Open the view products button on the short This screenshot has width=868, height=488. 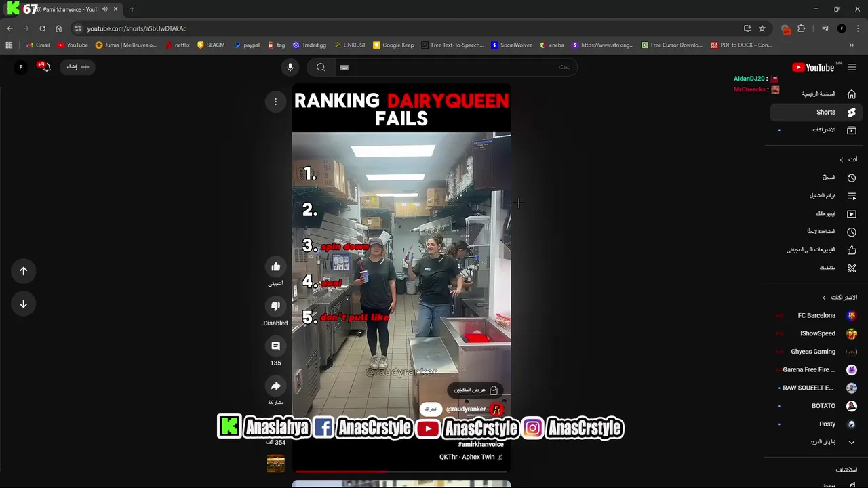(475, 390)
